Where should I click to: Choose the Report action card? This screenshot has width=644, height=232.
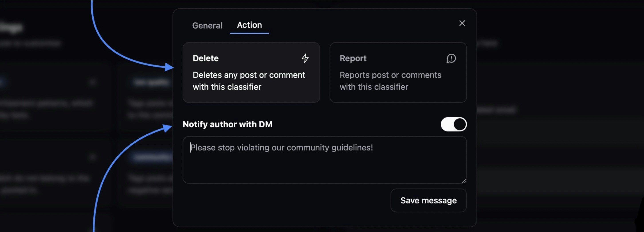tap(398, 73)
